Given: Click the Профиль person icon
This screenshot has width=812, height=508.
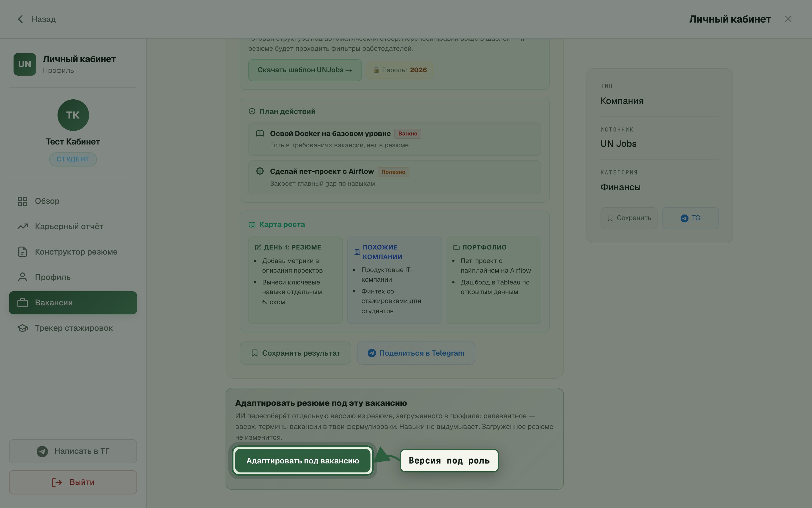Looking at the screenshot, I should coord(23,277).
